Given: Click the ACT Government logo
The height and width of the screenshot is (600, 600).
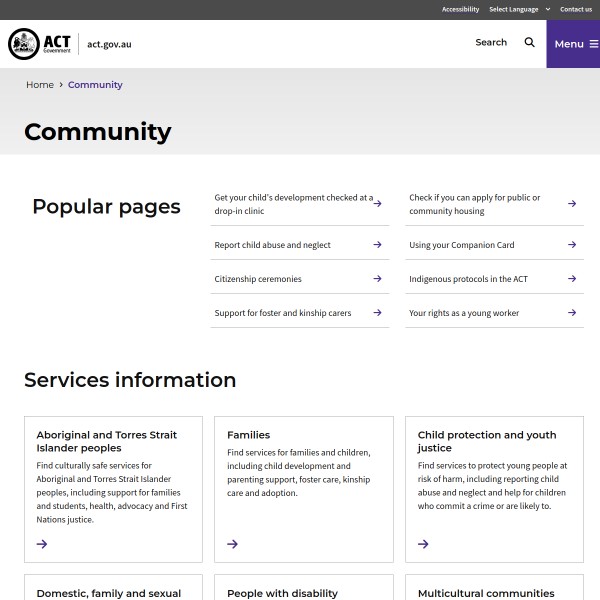Looking at the screenshot, I should tap(41, 44).
